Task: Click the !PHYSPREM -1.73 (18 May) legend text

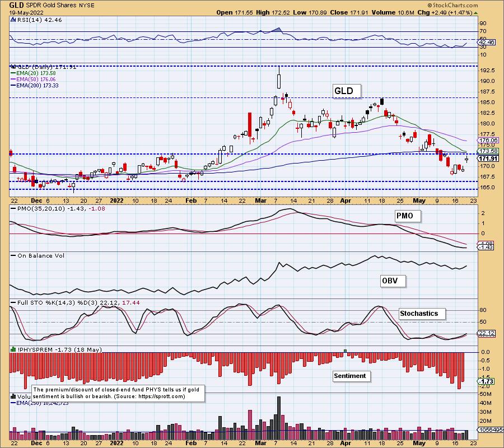Action: tap(59, 349)
